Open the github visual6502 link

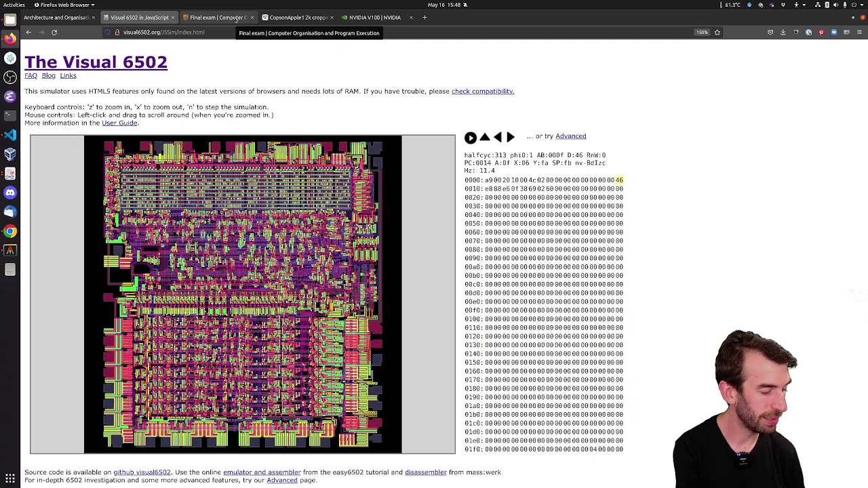[x=142, y=472]
